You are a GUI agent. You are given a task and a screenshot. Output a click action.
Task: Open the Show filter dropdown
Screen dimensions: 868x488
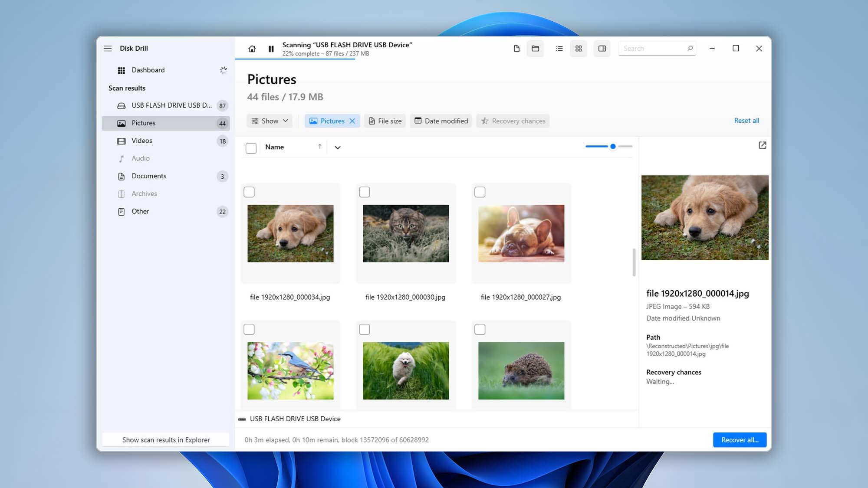(269, 120)
